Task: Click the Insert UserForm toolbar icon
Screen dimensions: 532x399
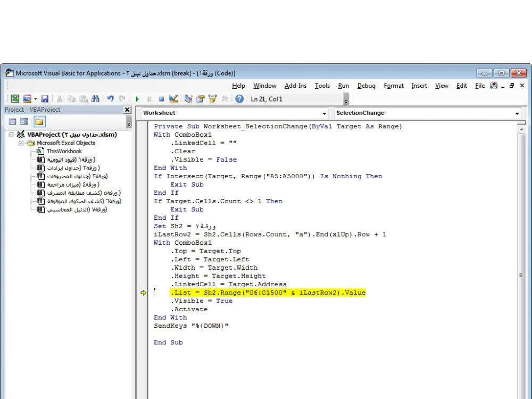Action: click(x=27, y=99)
